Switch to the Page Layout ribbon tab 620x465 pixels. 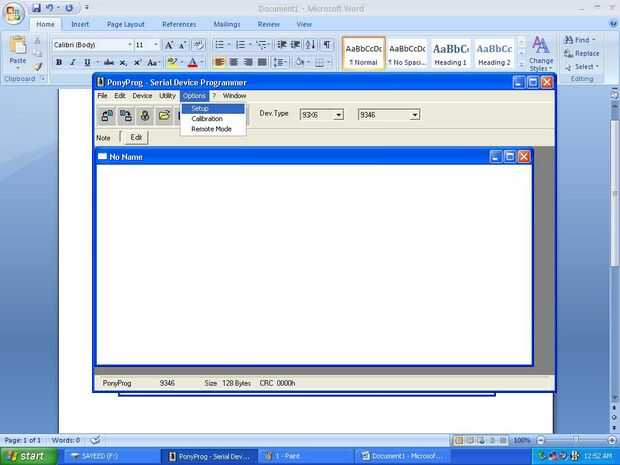pyautogui.click(x=126, y=24)
